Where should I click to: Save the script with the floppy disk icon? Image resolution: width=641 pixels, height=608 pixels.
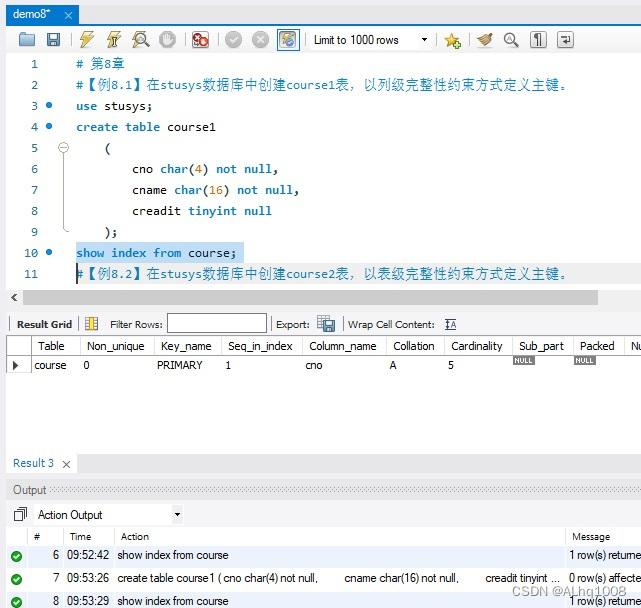53,40
